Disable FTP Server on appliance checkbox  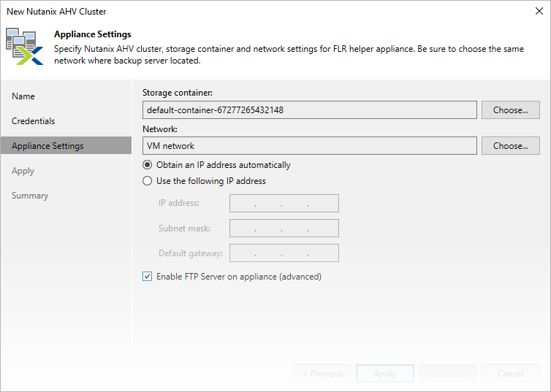(x=148, y=277)
